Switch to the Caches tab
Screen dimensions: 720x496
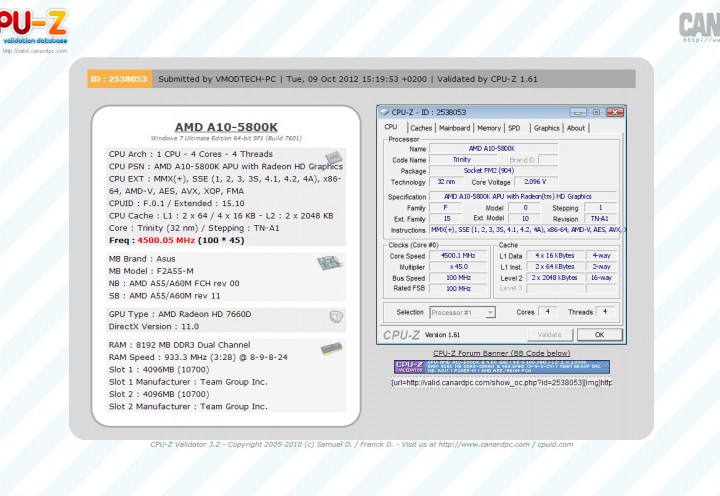coord(421,128)
